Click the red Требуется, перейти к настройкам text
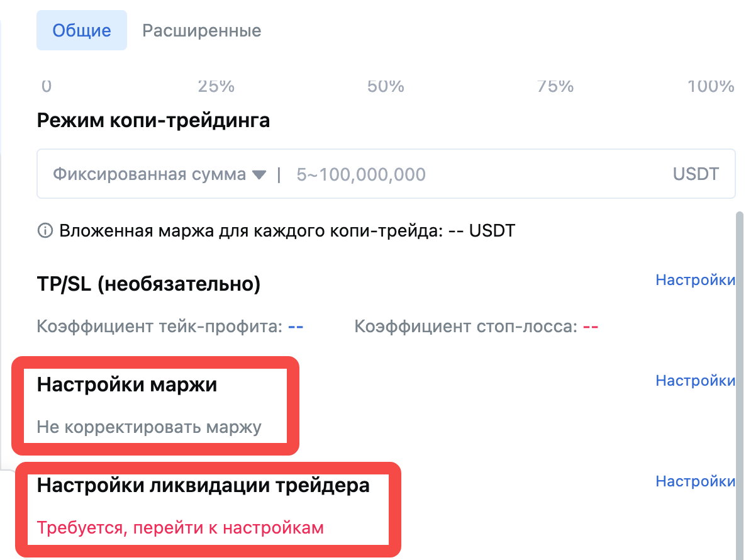 tap(180, 527)
